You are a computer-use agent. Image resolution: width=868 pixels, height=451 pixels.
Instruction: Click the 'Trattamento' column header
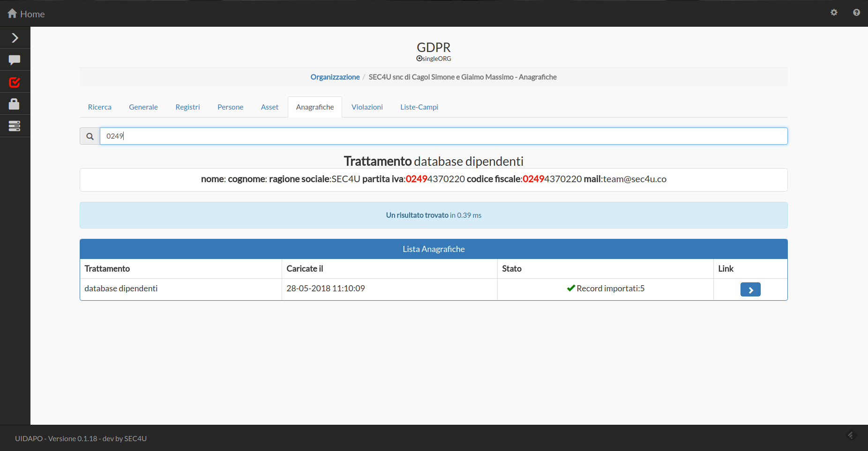[181, 269]
